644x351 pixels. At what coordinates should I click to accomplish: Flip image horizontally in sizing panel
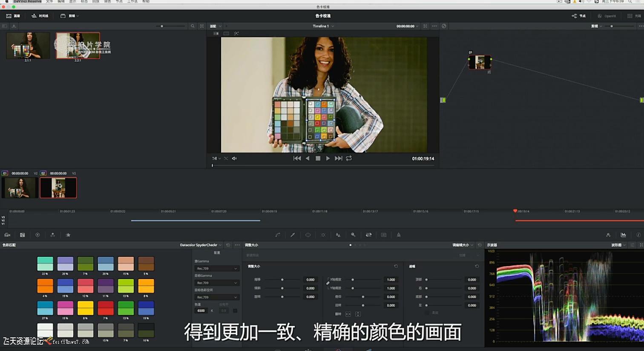point(348,314)
